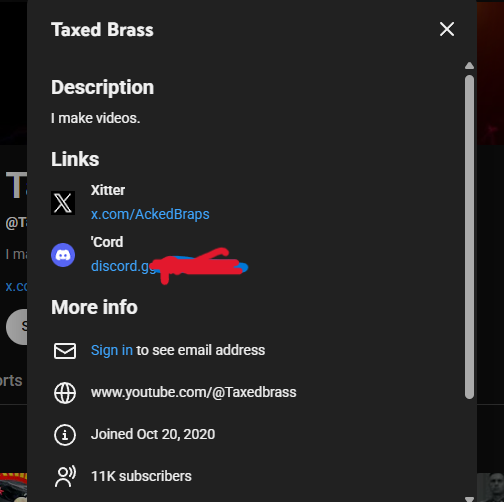This screenshot has width=504, height=502.
Task: Click the partially hidden Subscribe button at left
Action: tap(17, 327)
